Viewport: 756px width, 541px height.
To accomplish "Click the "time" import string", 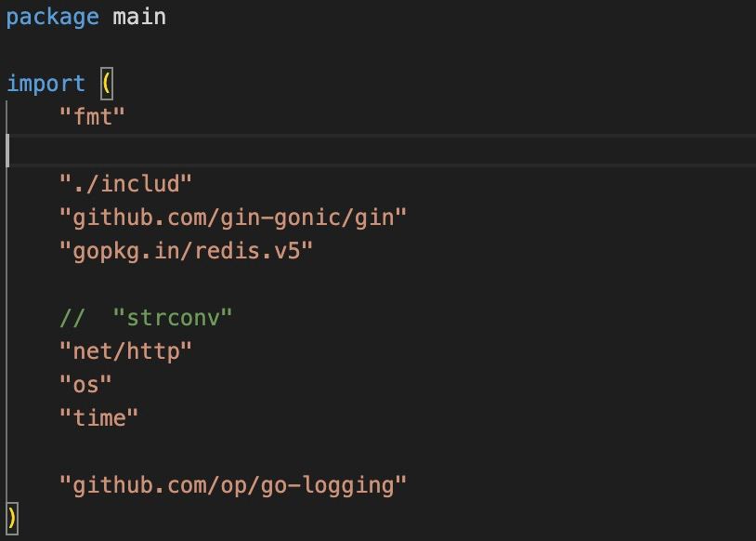I will pyautogui.click(x=98, y=418).
